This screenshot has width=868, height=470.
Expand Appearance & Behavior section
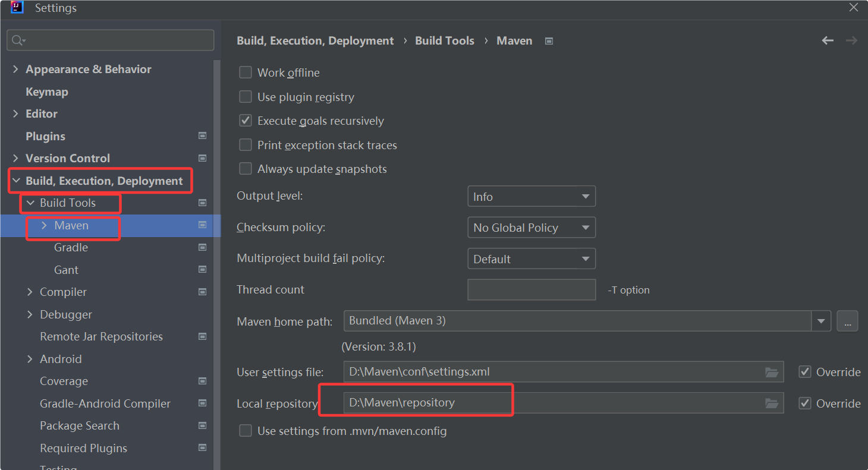(15, 69)
